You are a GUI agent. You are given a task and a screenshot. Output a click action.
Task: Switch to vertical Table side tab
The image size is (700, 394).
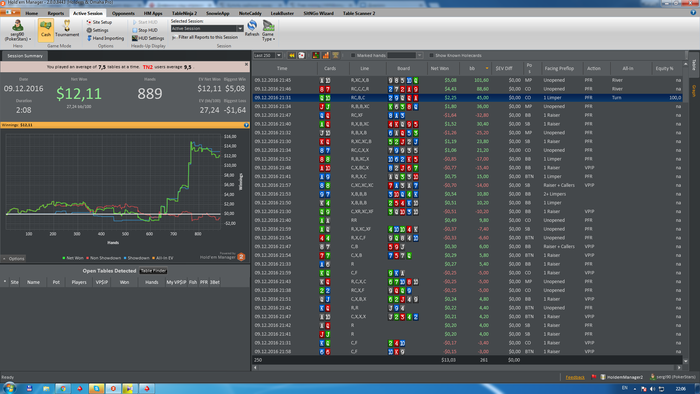pyautogui.click(x=694, y=65)
